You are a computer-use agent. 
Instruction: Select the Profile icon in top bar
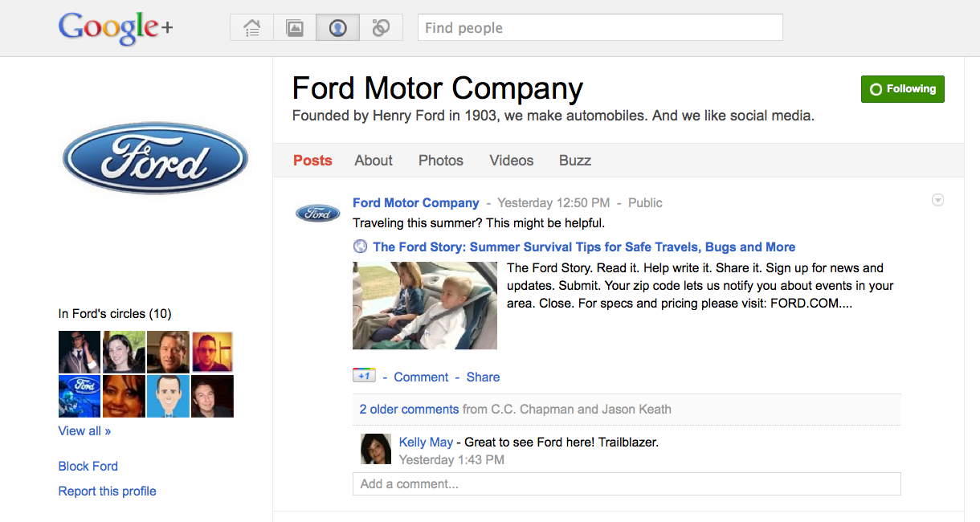pyautogui.click(x=337, y=28)
